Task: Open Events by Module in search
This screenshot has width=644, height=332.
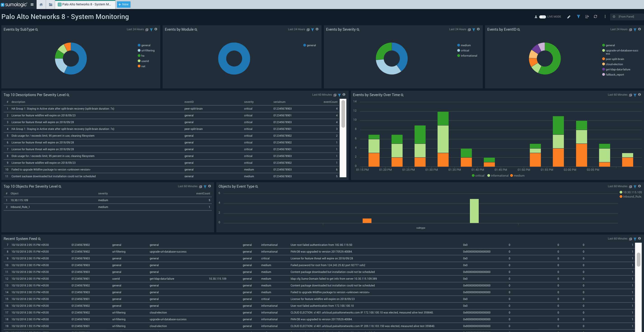Action: pos(196,30)
